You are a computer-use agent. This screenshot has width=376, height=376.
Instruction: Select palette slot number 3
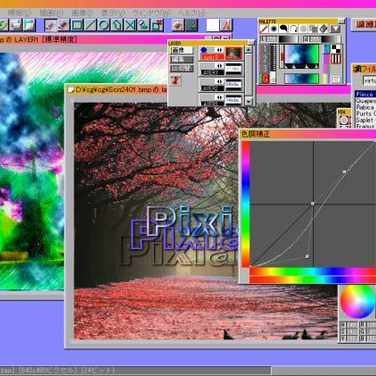click(x=265, y=69)
